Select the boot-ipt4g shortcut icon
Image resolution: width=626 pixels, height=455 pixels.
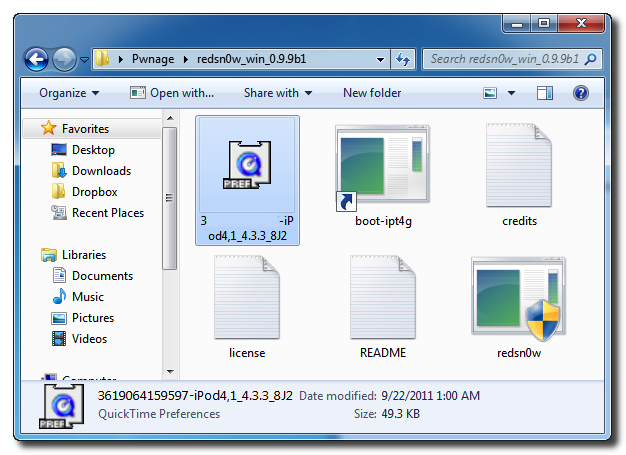tap(382, 168)
